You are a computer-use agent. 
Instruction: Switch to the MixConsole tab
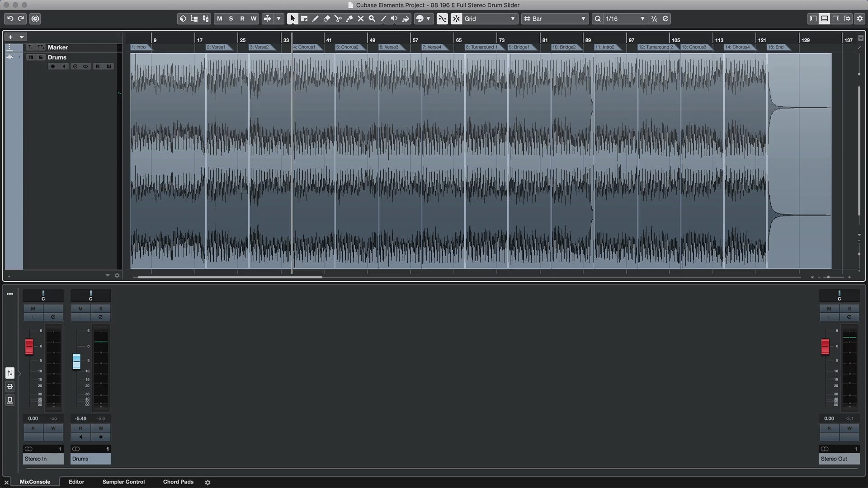click(x=35, y=482)
